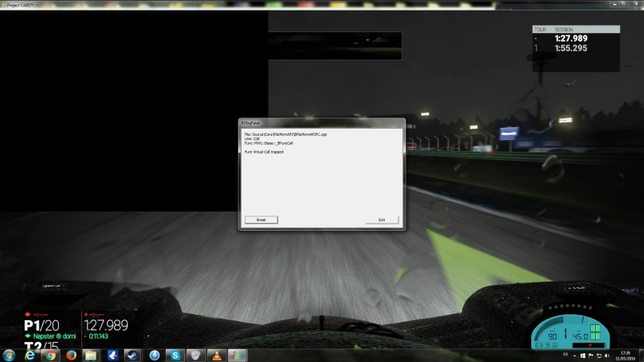Switch to Project CARS taskbar button

tap(237, 356)
